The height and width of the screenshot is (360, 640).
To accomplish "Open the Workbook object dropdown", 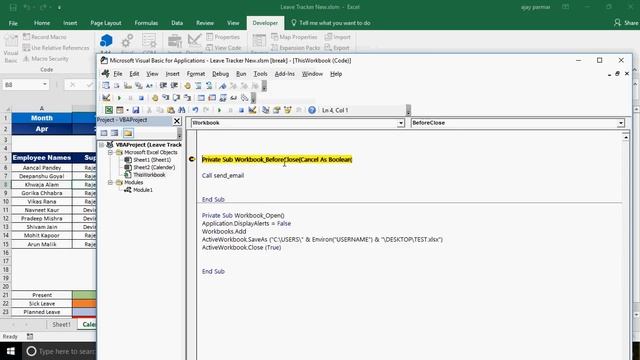I will tap(401, 123).
